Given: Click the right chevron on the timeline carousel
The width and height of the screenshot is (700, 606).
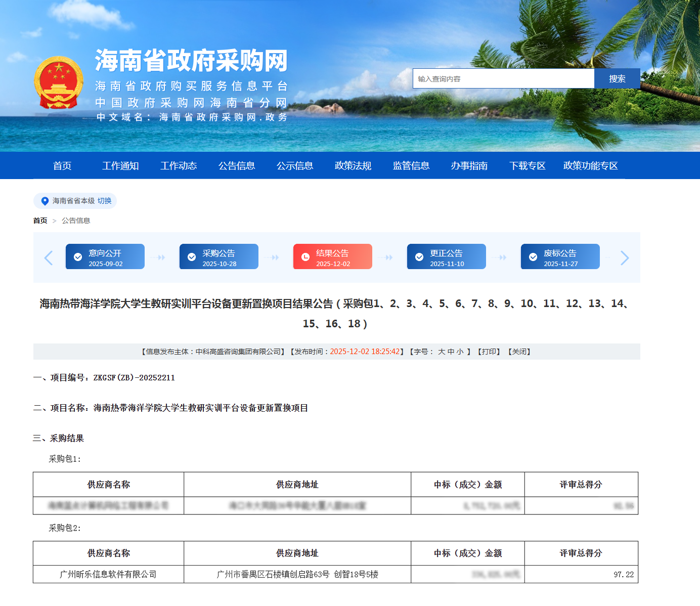Looking at the screenshot, I should (x=625, y=257).
